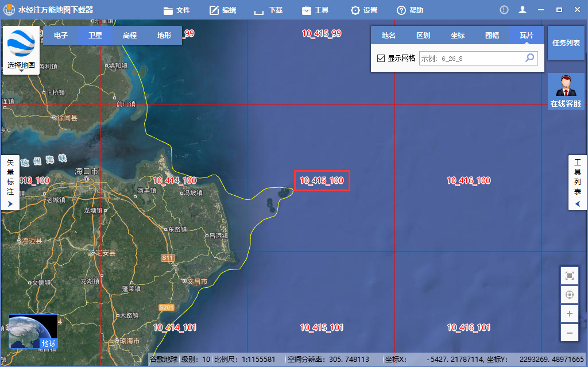Click the tile number search input field
Image resolution: width=588 pixels, height=367 pixels.
[471, 59]
